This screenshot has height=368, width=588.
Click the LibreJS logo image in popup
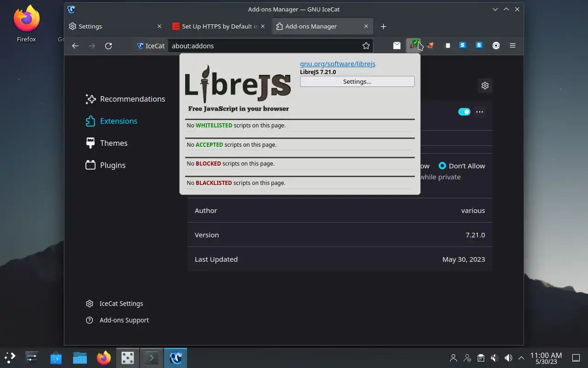point(237,88)
